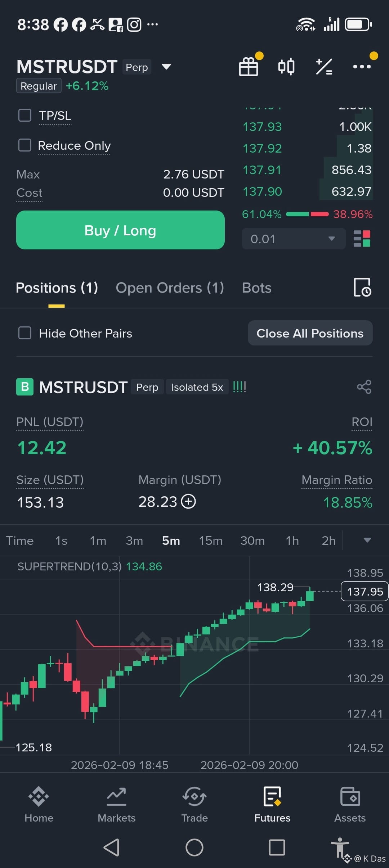Open the 0.01 price precision dropdown

(x=294, y=239)
